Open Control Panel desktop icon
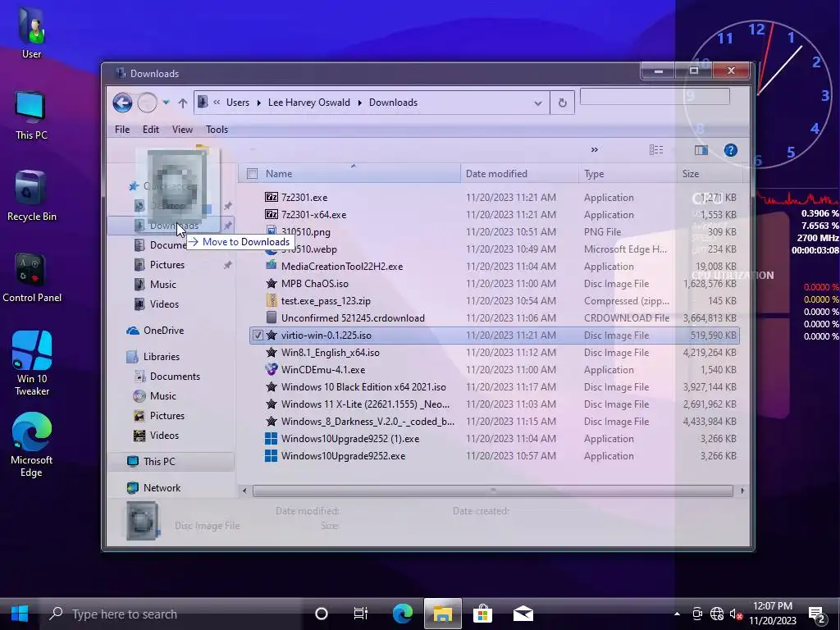The width and height of the screenshot is (840, 630). tap(32, 277)
